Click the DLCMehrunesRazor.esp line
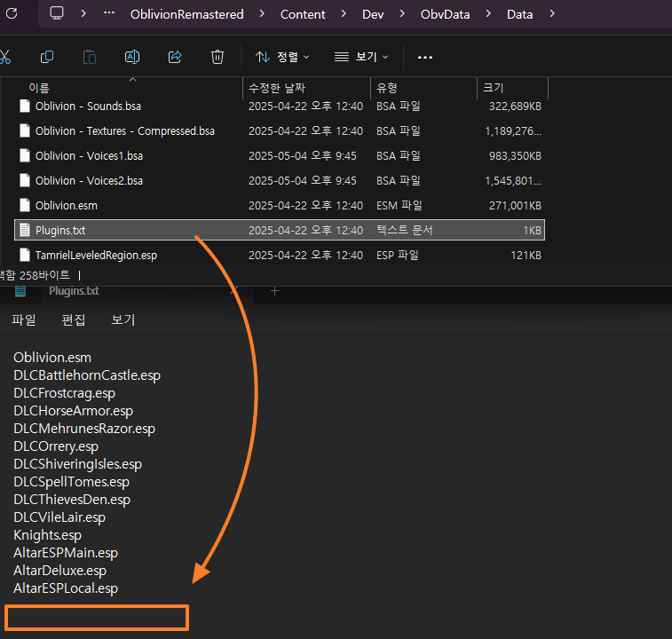 [x=84, y=429]
